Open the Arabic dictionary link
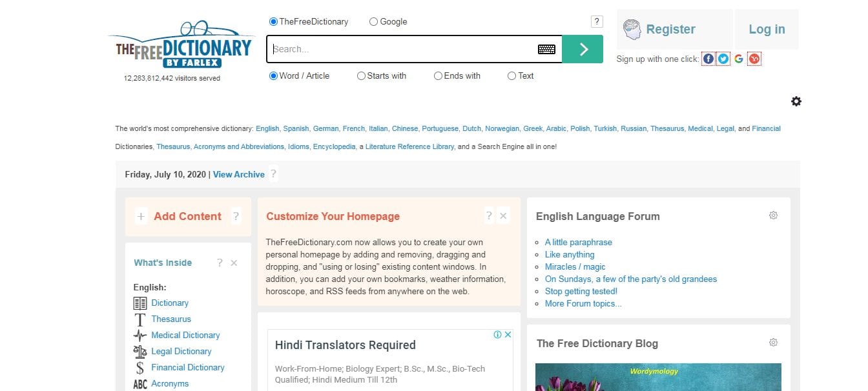868x391 pixels. pos(556,128)
